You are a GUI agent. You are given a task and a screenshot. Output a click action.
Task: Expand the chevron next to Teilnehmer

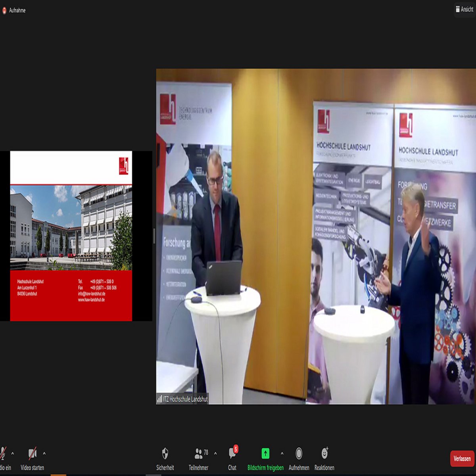pyautogui.click(x=215, y=453)
